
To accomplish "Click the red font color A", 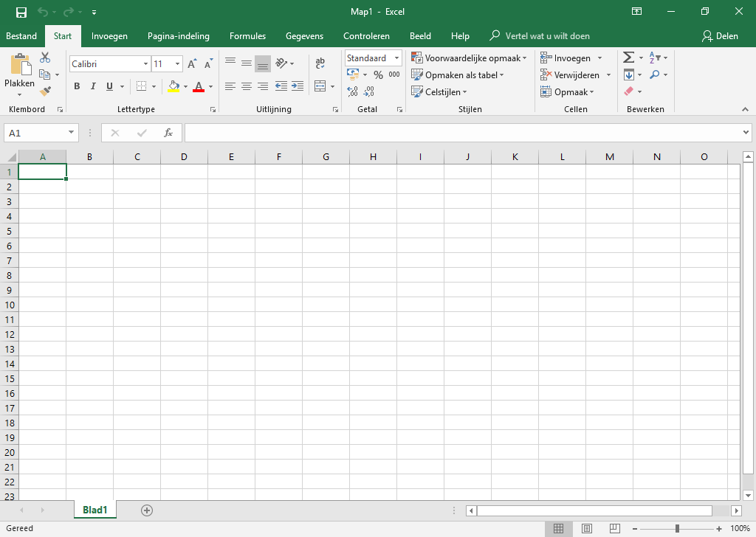I will coord(199,87).
